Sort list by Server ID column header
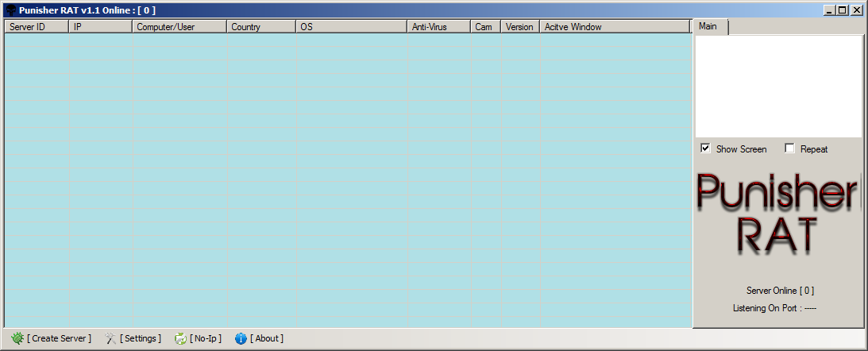The width and height of the screenshot is (868, 351). point(37,27)
